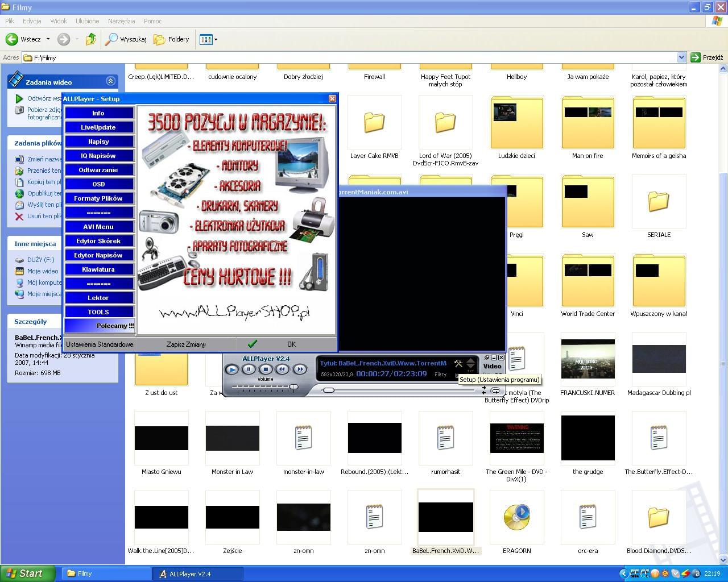Click the ALLPlayerSHOP advertisement banner
Screen dimensions: 728x582
point(237,220)
